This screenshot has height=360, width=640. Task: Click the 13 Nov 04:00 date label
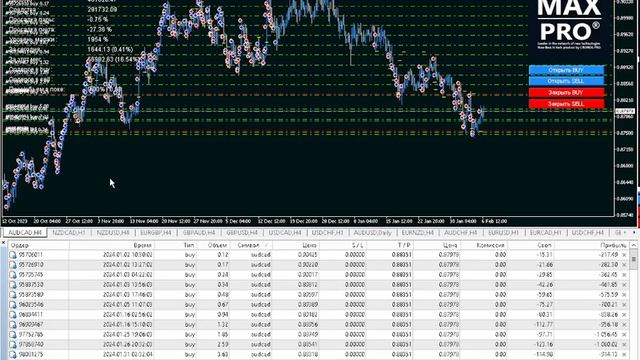(x=144, y=221)
